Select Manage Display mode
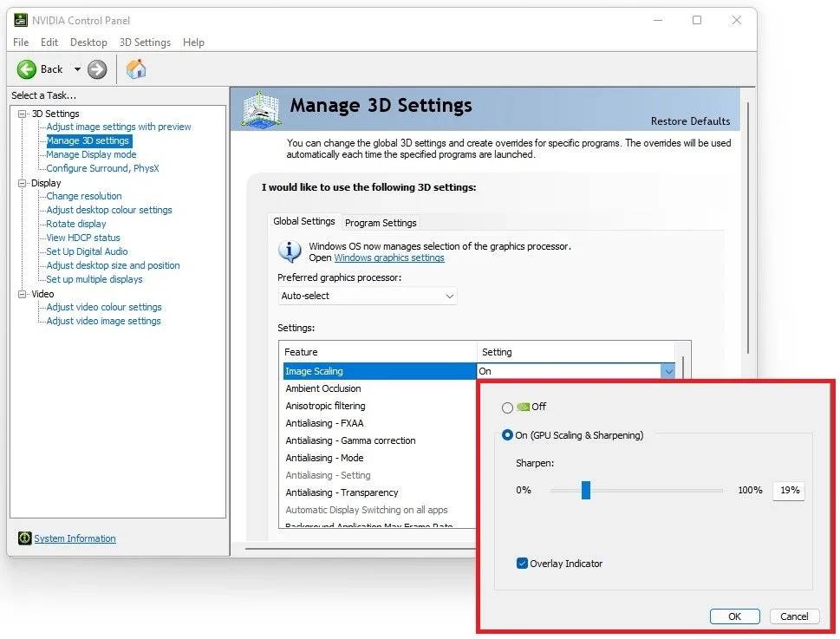Viewport: 840px width, 639px height. click(91, 155)
